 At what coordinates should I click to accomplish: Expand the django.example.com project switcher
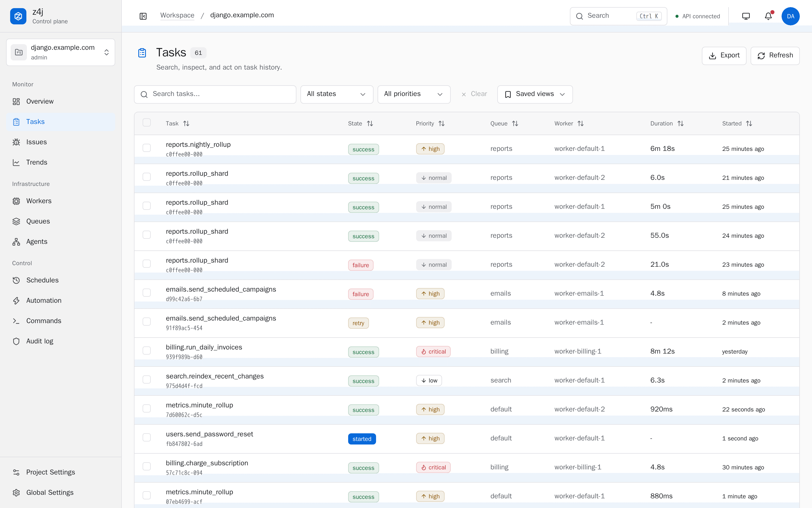point(61,52)
